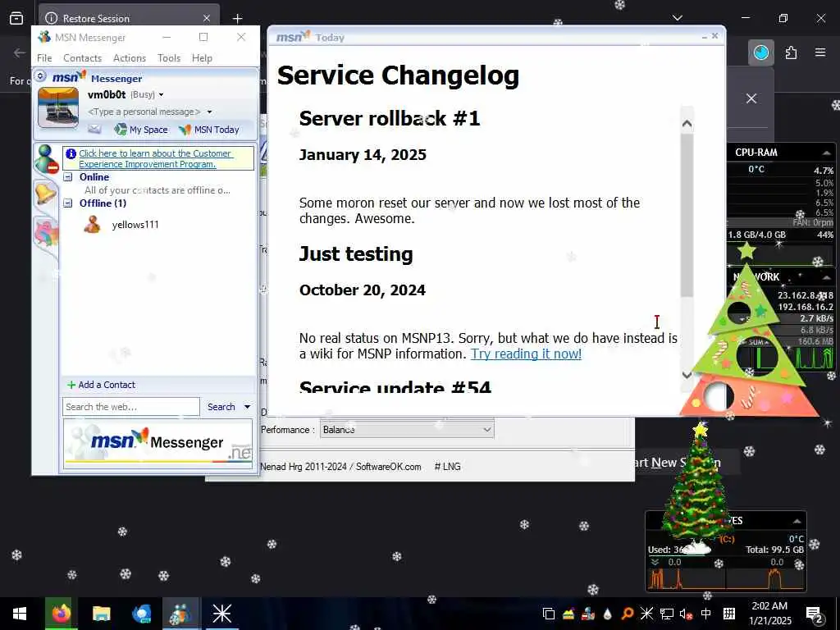
Task: Click the muted speaker volume tray icon
Action: tap(686, 614)
